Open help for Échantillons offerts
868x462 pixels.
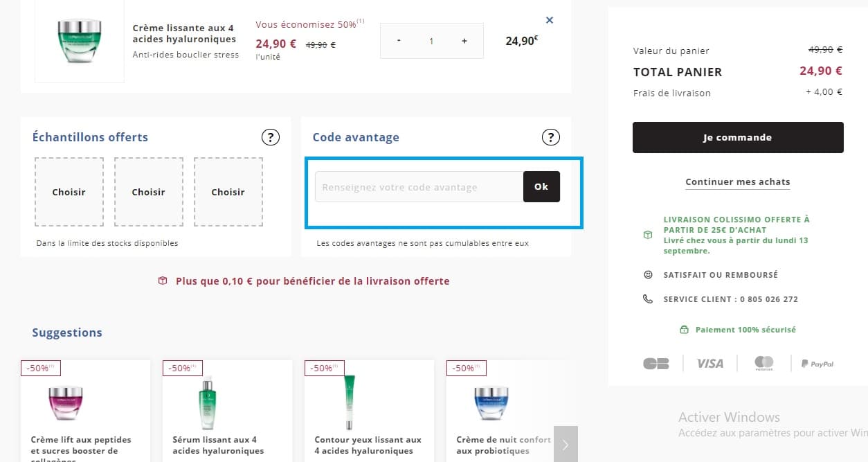coord(271,137)
